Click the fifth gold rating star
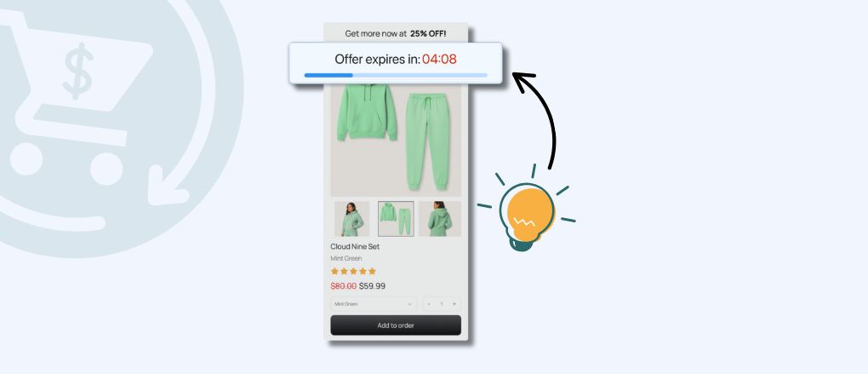 pyautogui.click(x=372, y=271)
